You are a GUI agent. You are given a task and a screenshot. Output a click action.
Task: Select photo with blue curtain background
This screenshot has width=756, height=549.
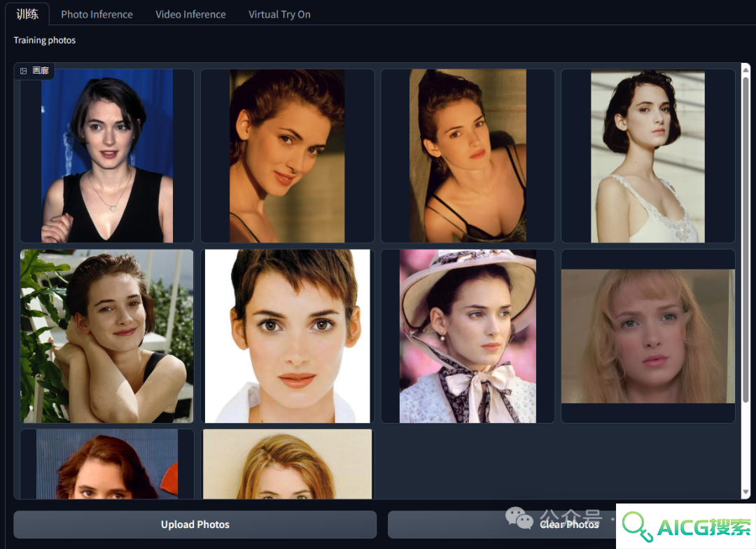[x=107, y=156]
